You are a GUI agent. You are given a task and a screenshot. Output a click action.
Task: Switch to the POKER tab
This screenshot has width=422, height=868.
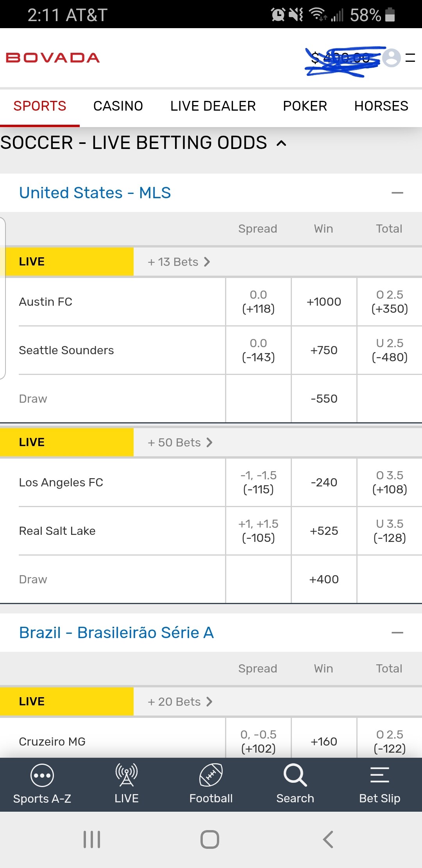pos(305,106)
